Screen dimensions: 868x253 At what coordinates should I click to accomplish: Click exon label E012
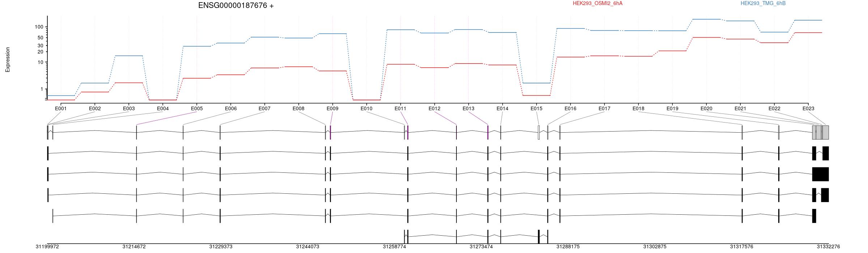[434, 108]
